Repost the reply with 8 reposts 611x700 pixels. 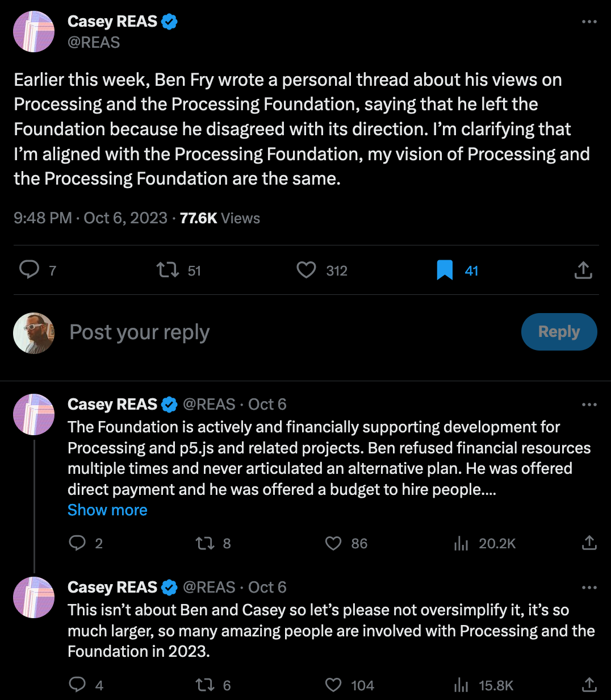(x=204, y=543)
